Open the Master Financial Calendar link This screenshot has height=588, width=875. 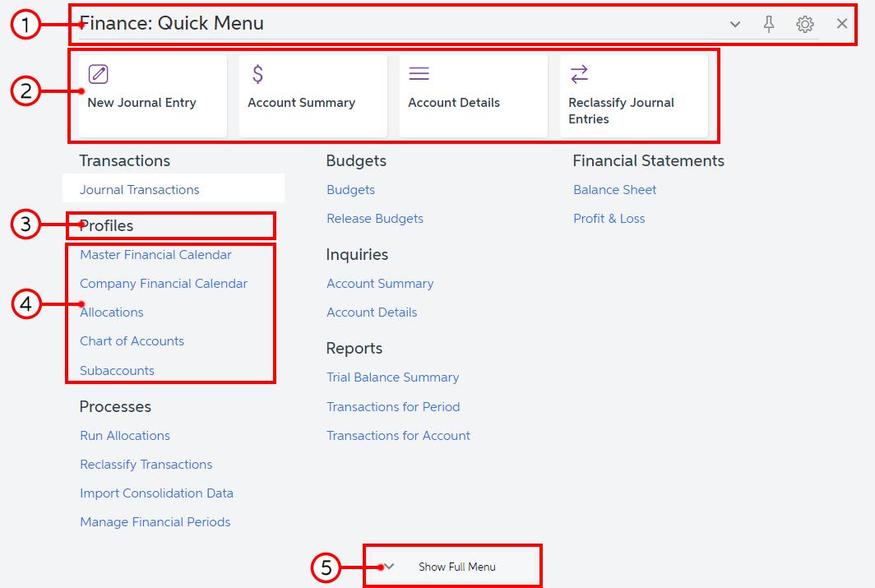pyautogui.click(x=155, y=255)
